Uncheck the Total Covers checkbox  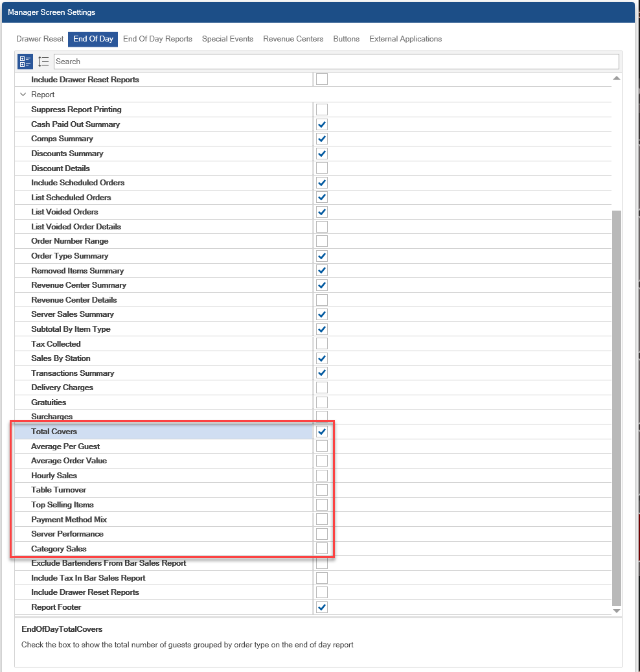pyautogui.click(x=322, y=432)
